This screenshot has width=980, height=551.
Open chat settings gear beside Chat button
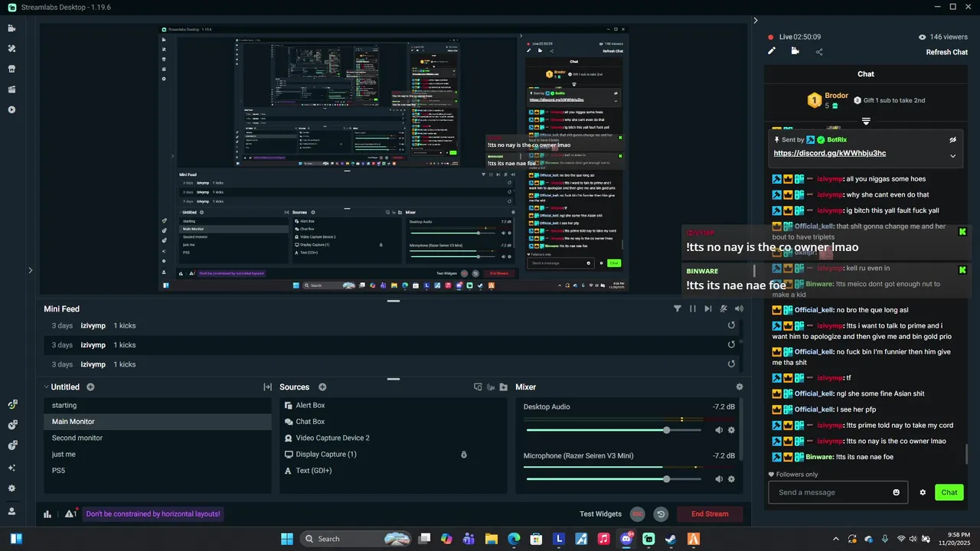coord(923,493)
